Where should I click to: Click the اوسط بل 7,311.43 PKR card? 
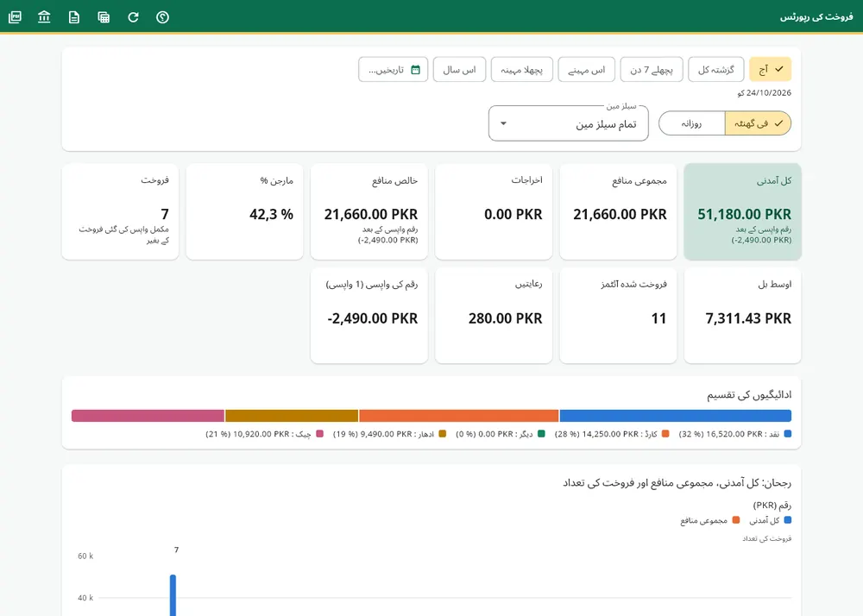(x=742, y=315)
